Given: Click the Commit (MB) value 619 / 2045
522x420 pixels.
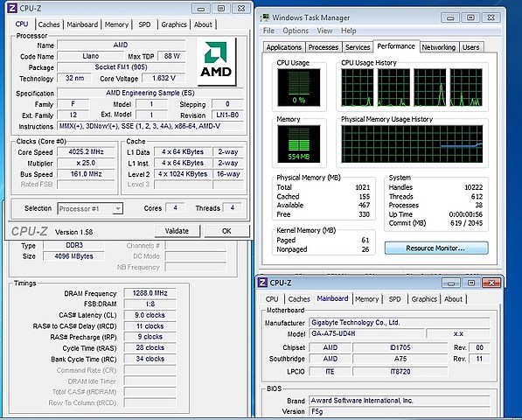Looking at the screenshot, I should (466, 223).
